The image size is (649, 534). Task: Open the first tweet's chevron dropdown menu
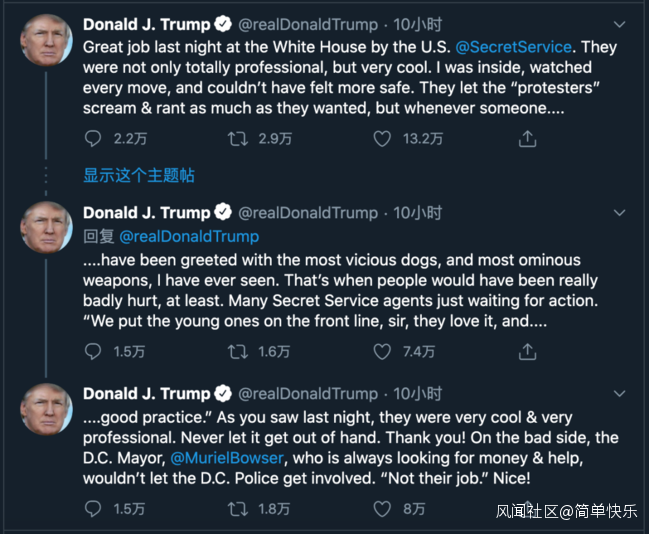tap(619, 23)
